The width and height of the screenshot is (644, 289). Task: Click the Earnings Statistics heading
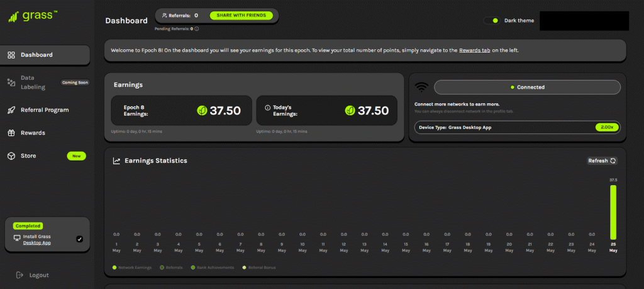156,161
